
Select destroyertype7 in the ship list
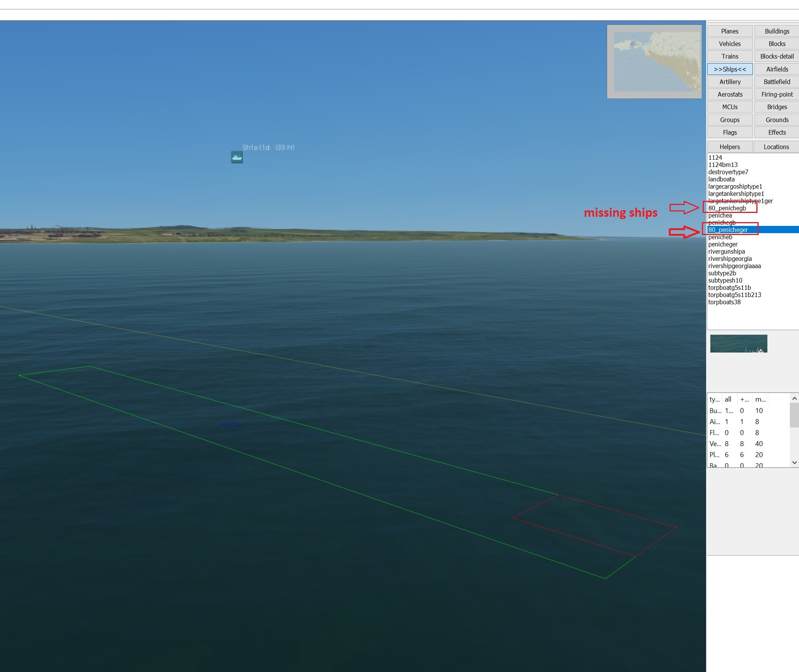pyautogui.click(x=728, y=172)
